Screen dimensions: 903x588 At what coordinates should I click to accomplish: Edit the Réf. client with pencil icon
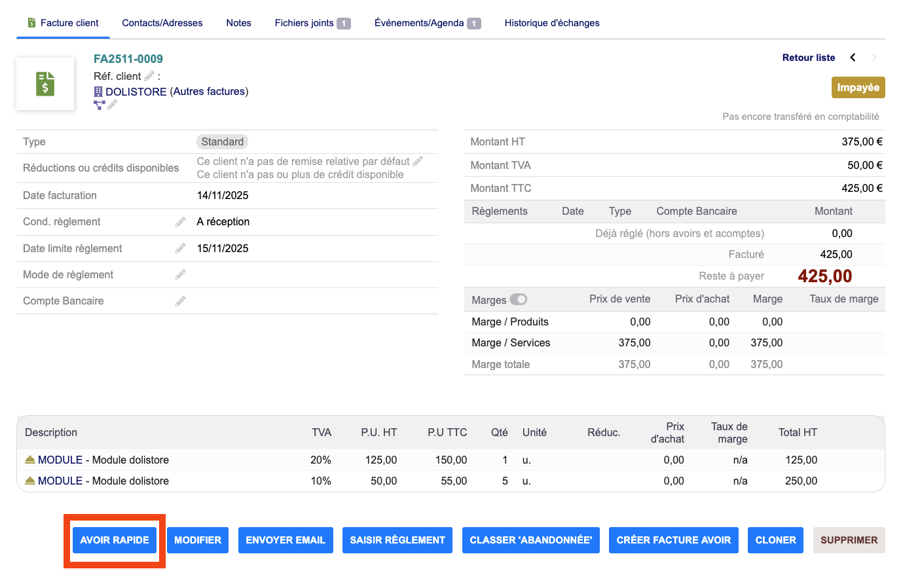click(x=149, y=76)
